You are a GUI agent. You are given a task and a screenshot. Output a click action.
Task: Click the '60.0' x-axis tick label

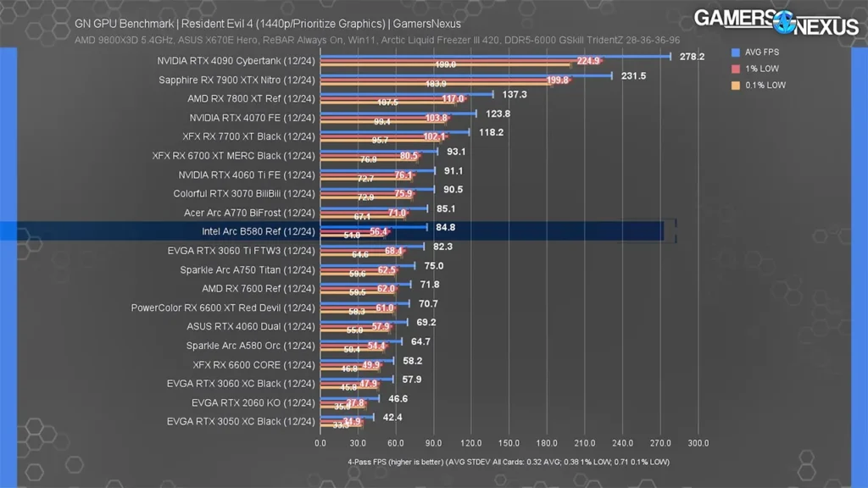(x=396, y=443)
